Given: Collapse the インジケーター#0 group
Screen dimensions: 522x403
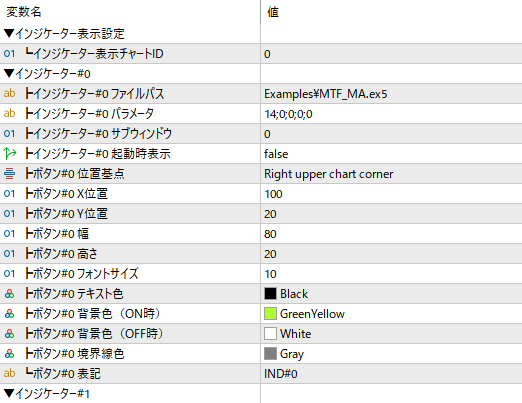Looking at the screenshot, I should point(9,73).
